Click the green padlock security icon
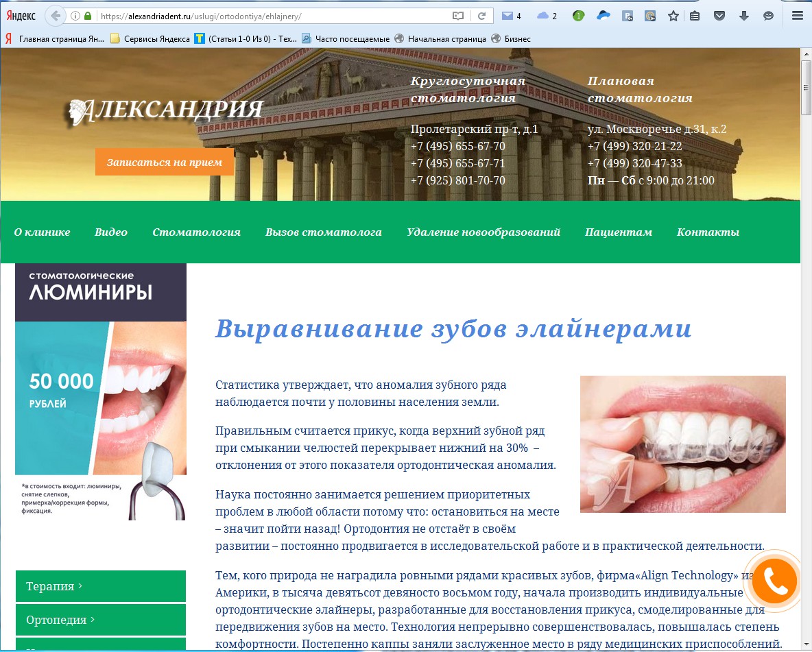Screen dimensions: 812x652 click(x=88, y=16)
